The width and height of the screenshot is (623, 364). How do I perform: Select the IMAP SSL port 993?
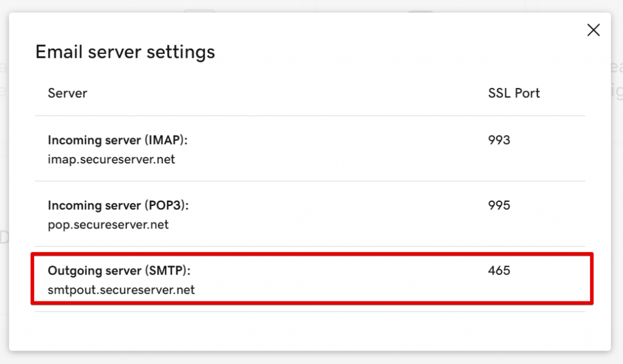498,140
